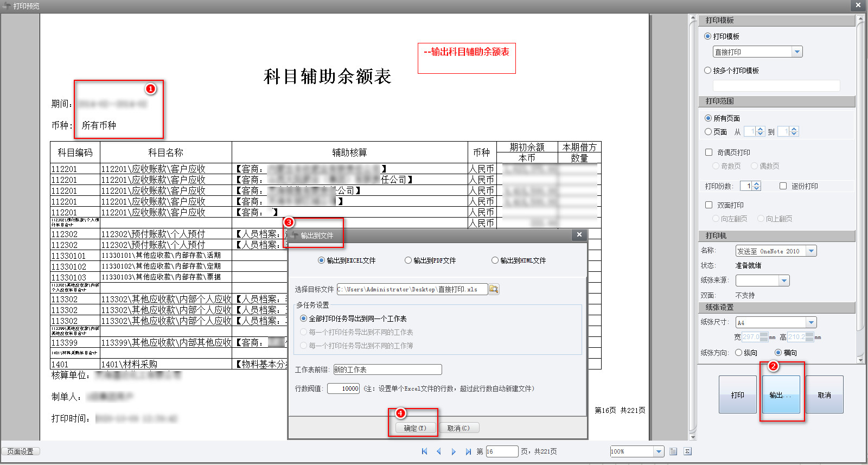Image resolution: width=868 pixels, height=465 pixels.
Task: Expand the printer name dropdown
Action: tap(811, 251)
